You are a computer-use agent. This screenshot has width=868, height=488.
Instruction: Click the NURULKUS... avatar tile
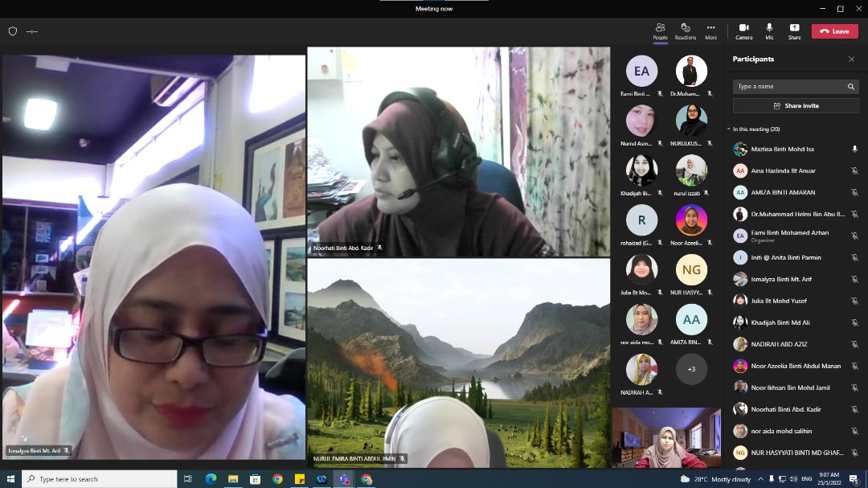691,121
